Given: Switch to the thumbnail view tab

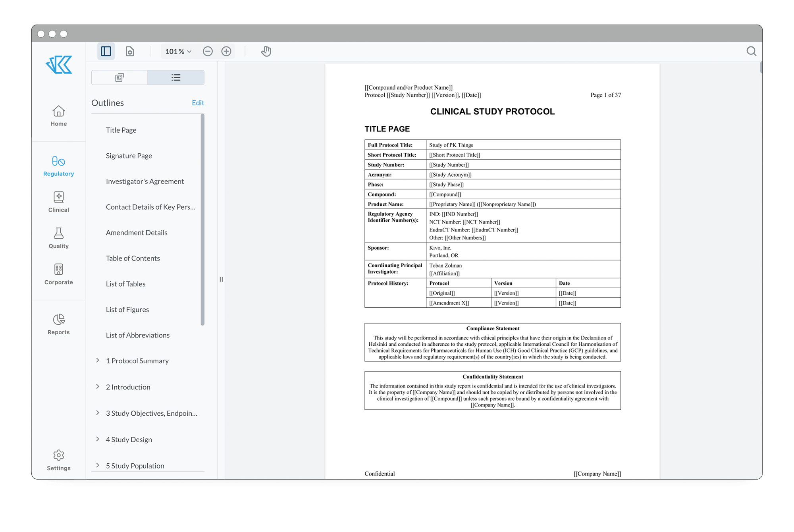Looking at the screenshot, I should [x=120, y=78].
